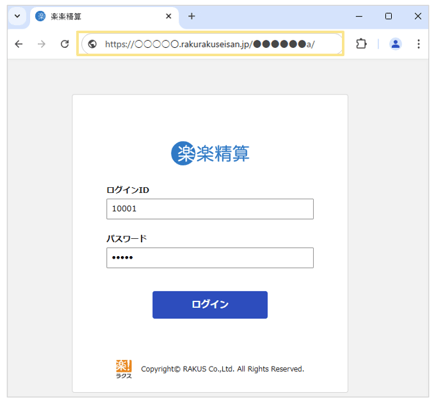Click the パスワード input field
Image resolution: width=436 pixels, height=403 pixels.
(210, 258)
